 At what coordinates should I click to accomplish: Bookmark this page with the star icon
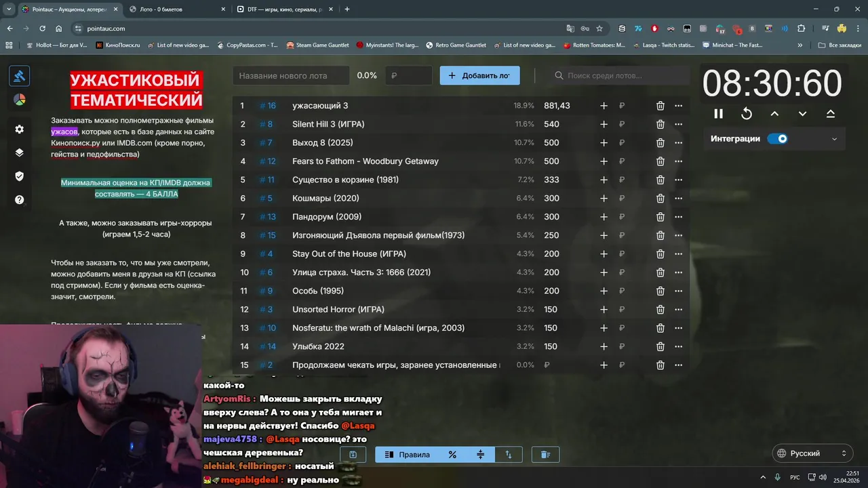point(599,28)
